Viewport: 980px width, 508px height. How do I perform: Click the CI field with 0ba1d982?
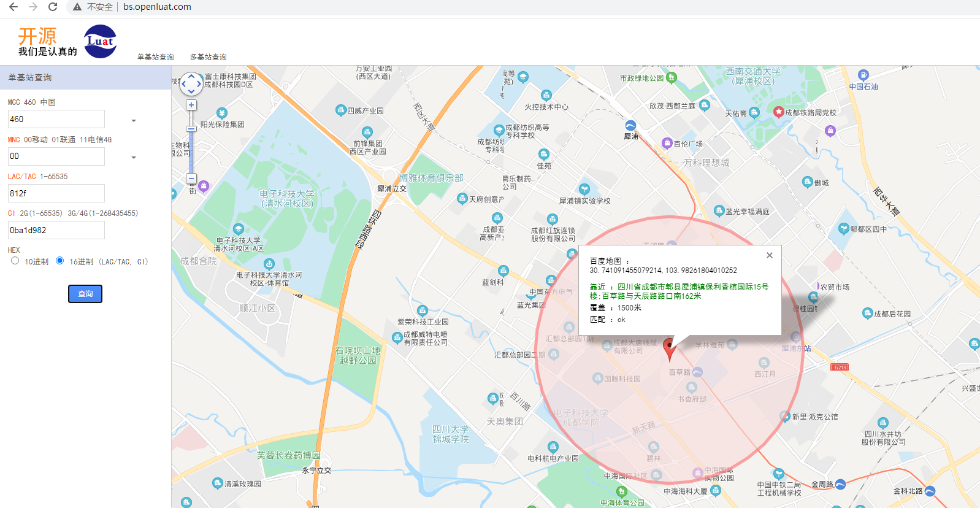click(x=56, y=230)
